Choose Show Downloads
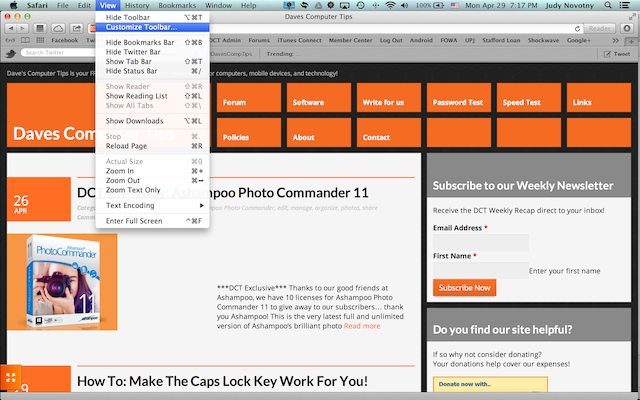The width and height of the screenshot is (640, 400). (x=153, y=121)
